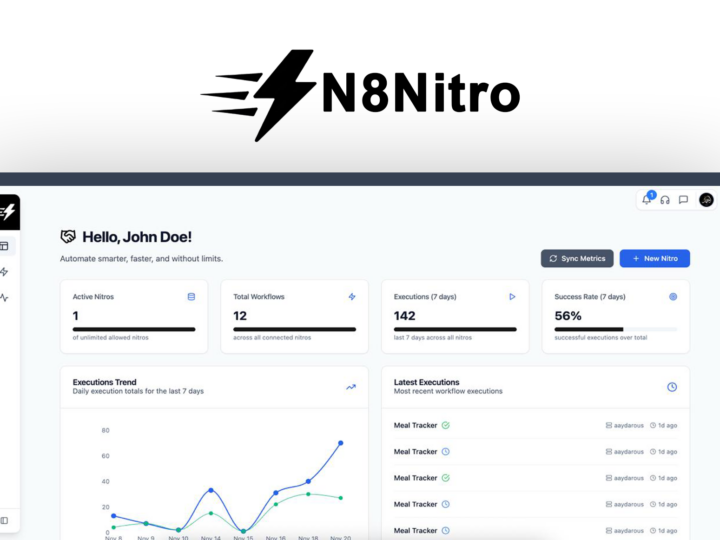Click 'Latest Executions' heading

426,382
